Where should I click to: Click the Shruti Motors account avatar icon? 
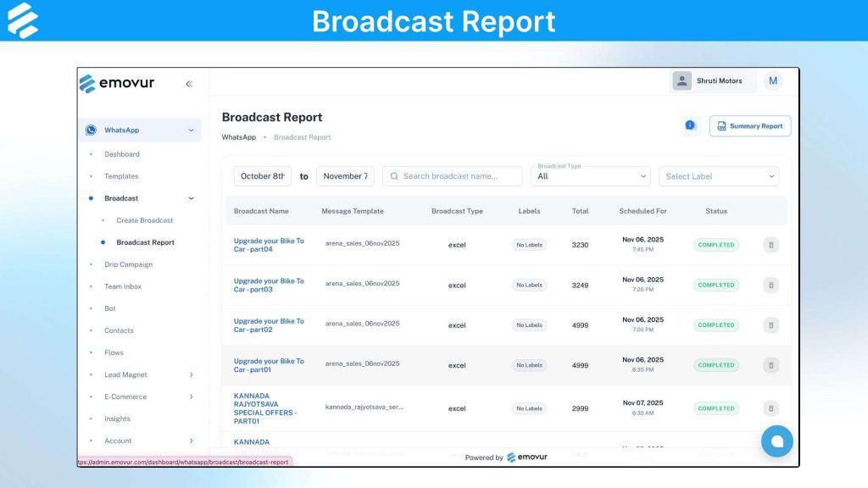click(x=681, y=80)
